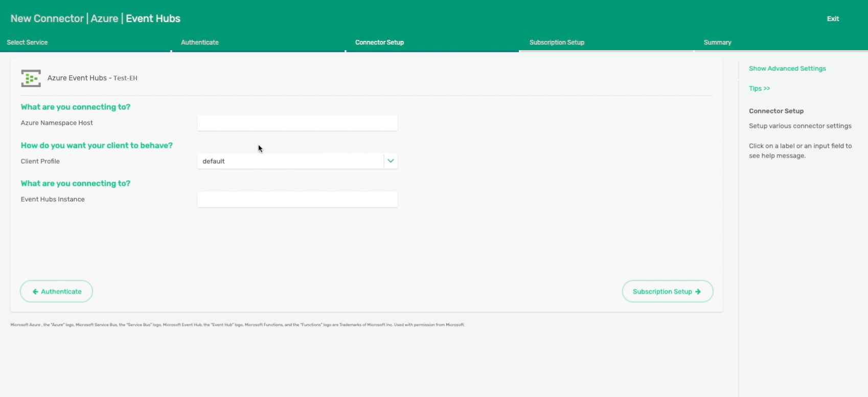868x397 pixels.
Task: Select the Connector Setup step tab
Action: [379, 42]
